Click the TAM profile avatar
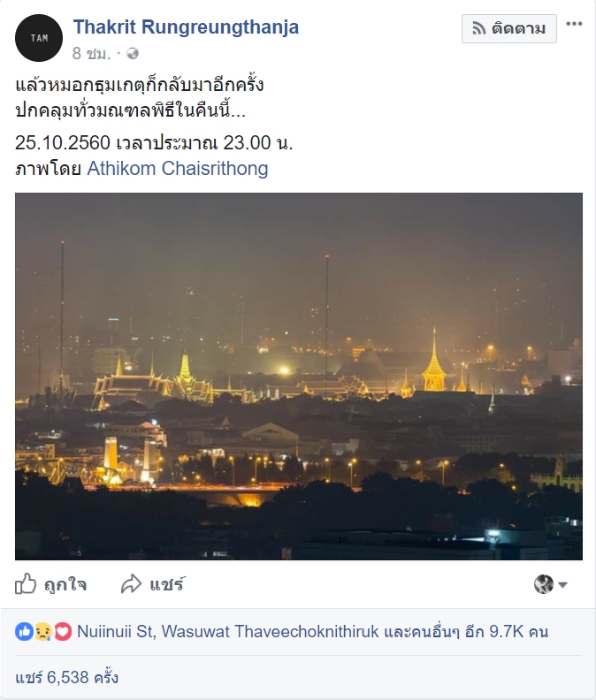Image resolution: width=596 pixels, height=700 pixels. [39, 37]
